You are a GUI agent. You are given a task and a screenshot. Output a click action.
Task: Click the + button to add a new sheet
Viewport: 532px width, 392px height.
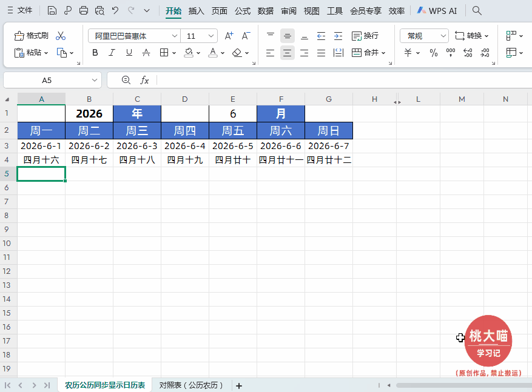tap(239, 385)
